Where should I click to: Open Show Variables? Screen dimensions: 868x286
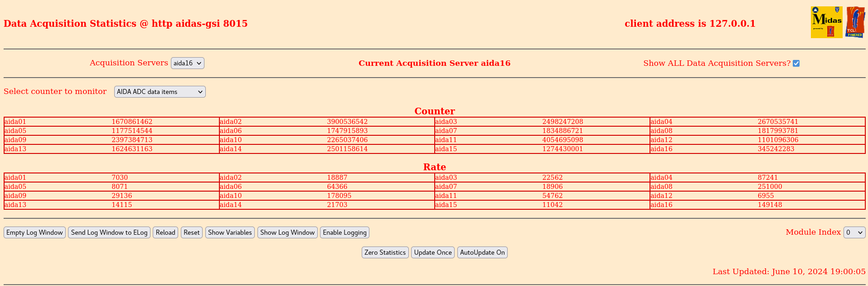pyautogui.click(x=230, y=232)
